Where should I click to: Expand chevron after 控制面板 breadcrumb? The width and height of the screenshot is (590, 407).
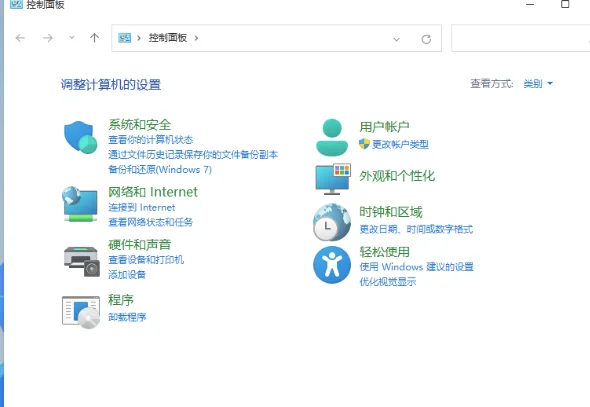[196, 38]
